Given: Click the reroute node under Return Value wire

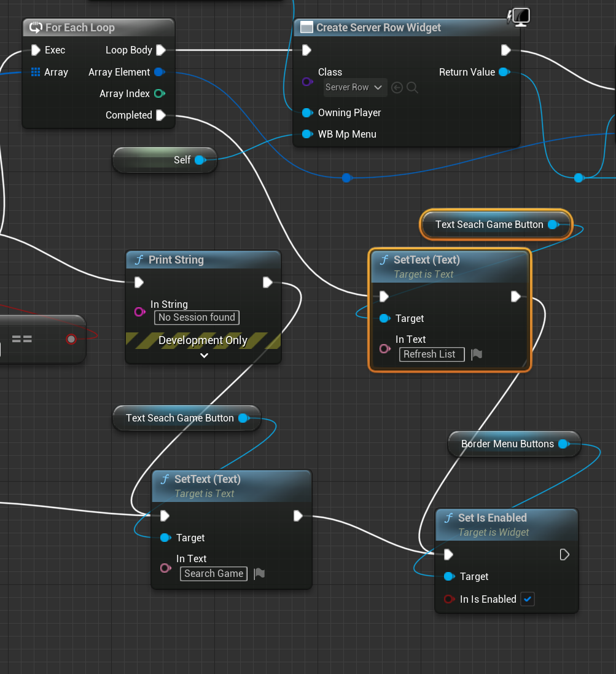Looking at the screenshot, I should click(x=579, y=178).
